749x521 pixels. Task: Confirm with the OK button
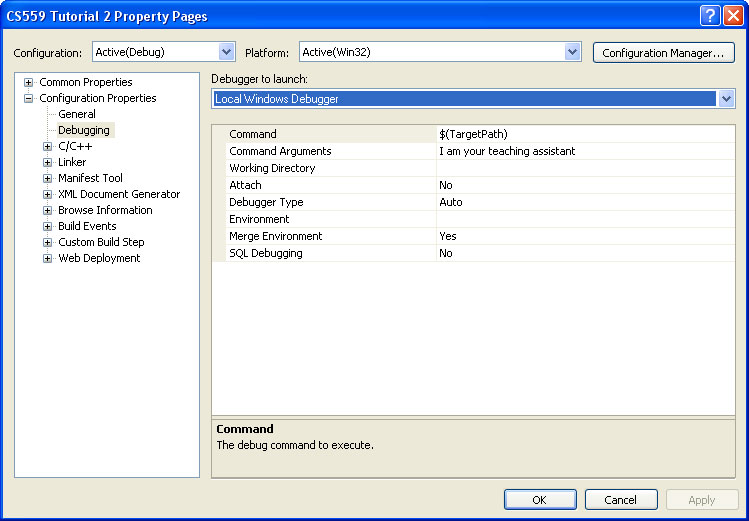540,500
